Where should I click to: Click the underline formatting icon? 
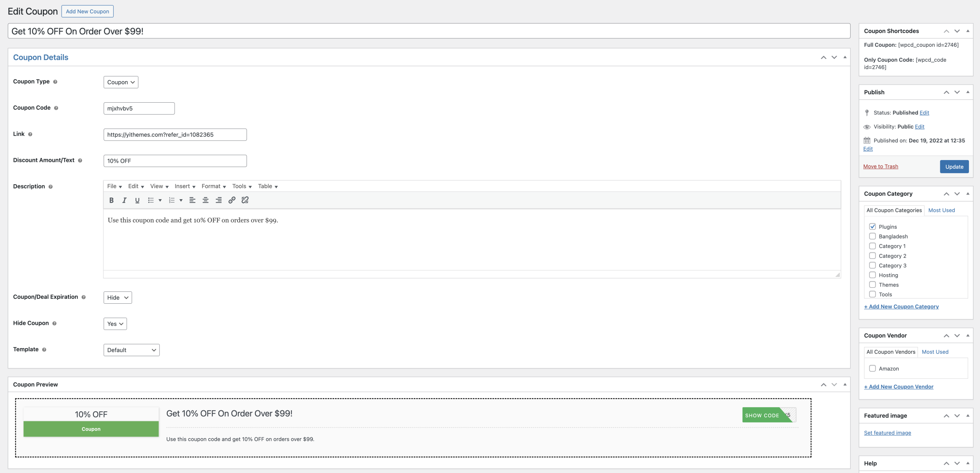click(137, 200)
